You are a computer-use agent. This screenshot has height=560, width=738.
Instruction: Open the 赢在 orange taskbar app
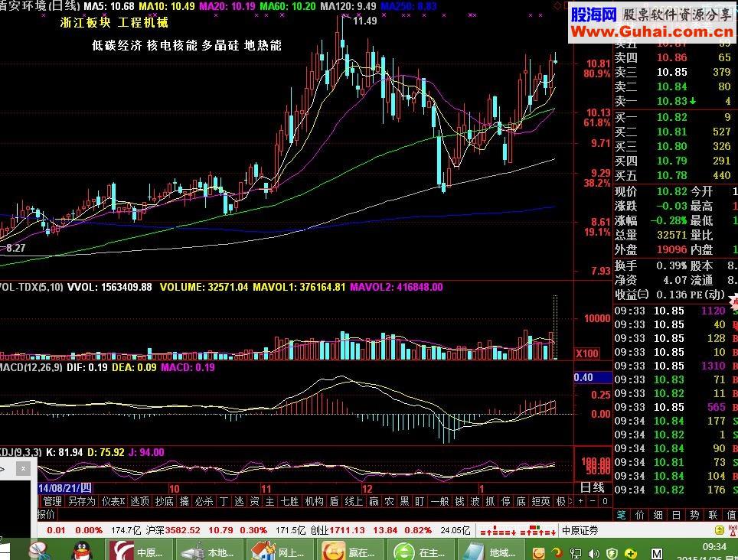(351, 551)
